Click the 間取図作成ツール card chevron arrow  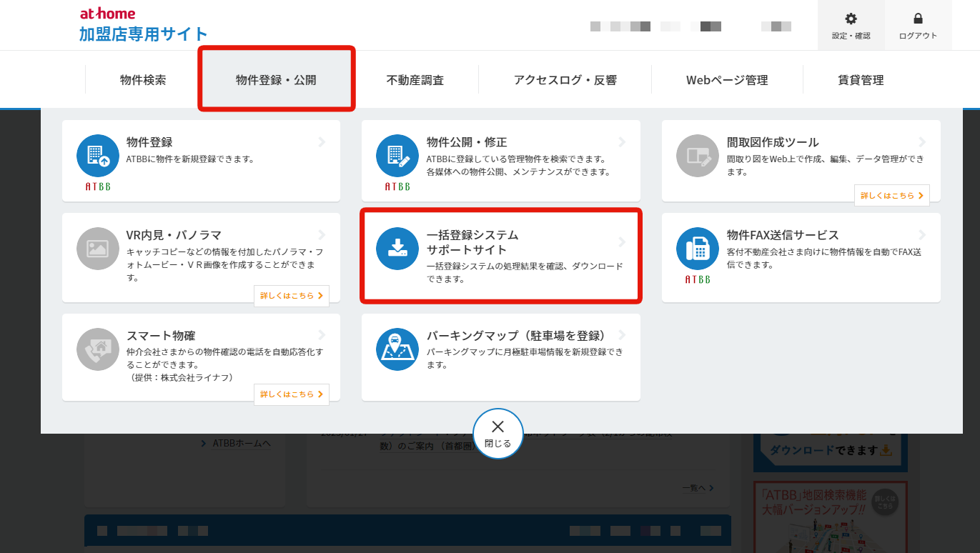coord(922,142)
